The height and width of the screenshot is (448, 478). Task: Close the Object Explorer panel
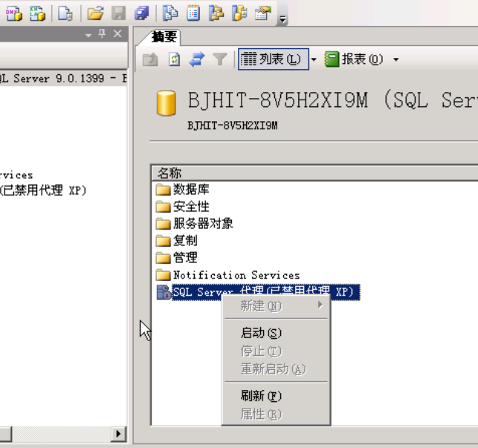coord(117,33)
